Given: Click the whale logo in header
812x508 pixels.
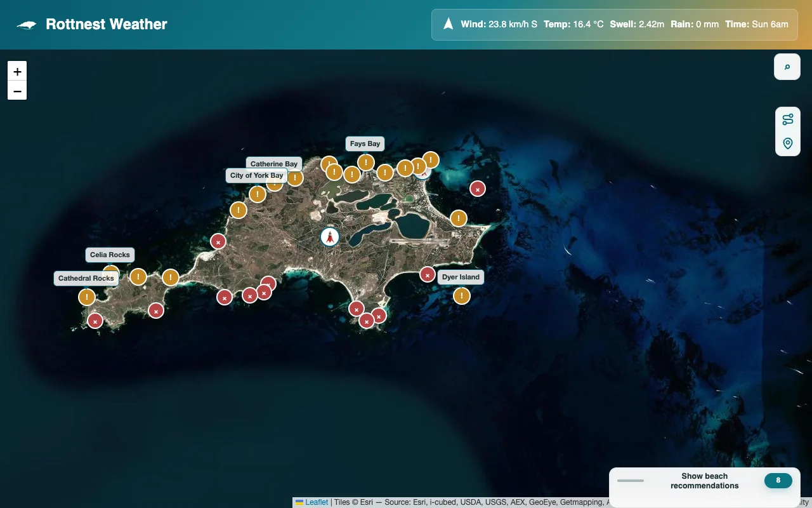Looking at the screenshot, I should [27, 25].
